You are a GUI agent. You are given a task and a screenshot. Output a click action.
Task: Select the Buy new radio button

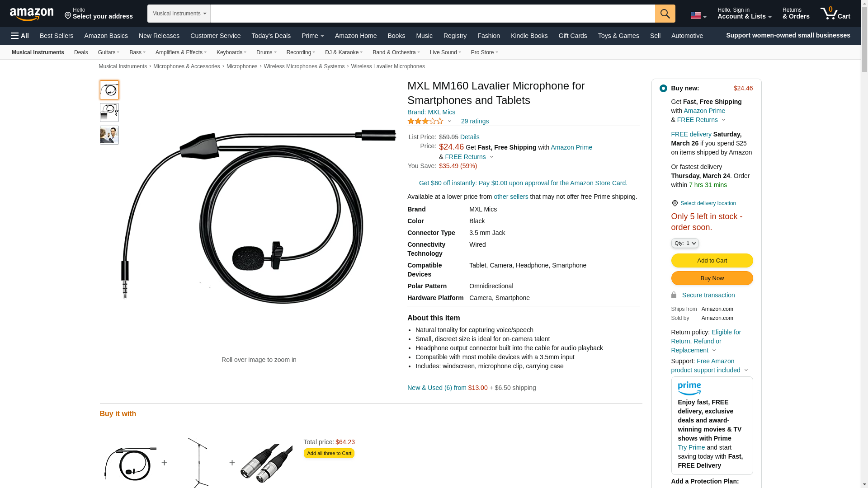pyautogui.click(x=663, y=88)
